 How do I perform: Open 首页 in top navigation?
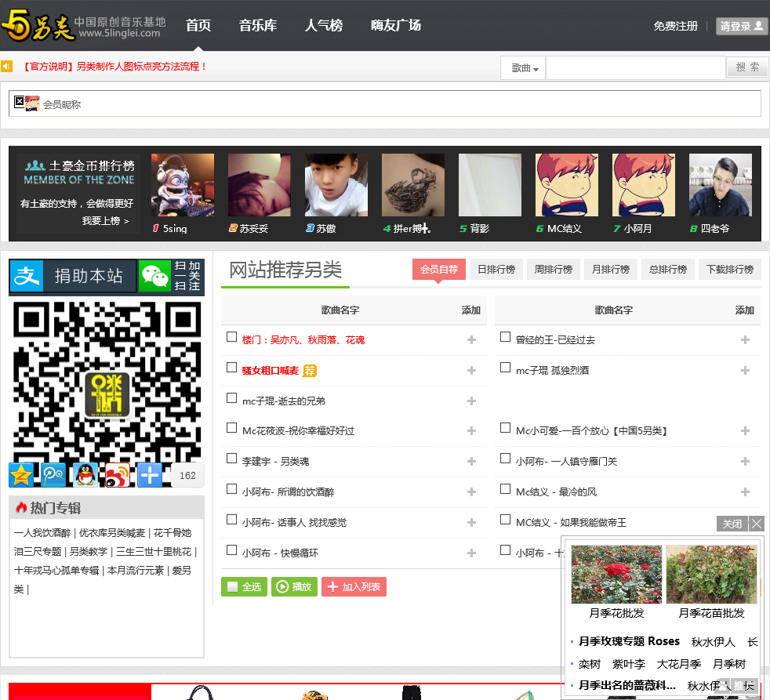tap(198, 26)
